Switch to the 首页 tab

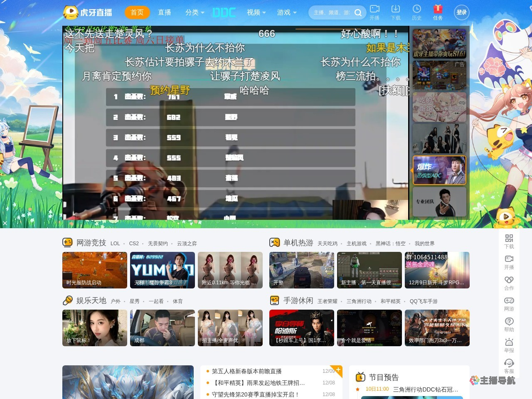(137, 12)
